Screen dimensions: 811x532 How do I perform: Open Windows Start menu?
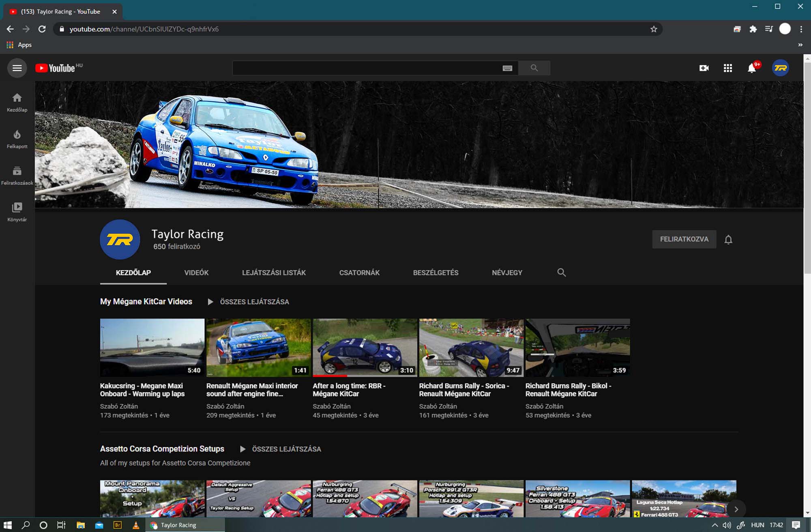[8, 525]
